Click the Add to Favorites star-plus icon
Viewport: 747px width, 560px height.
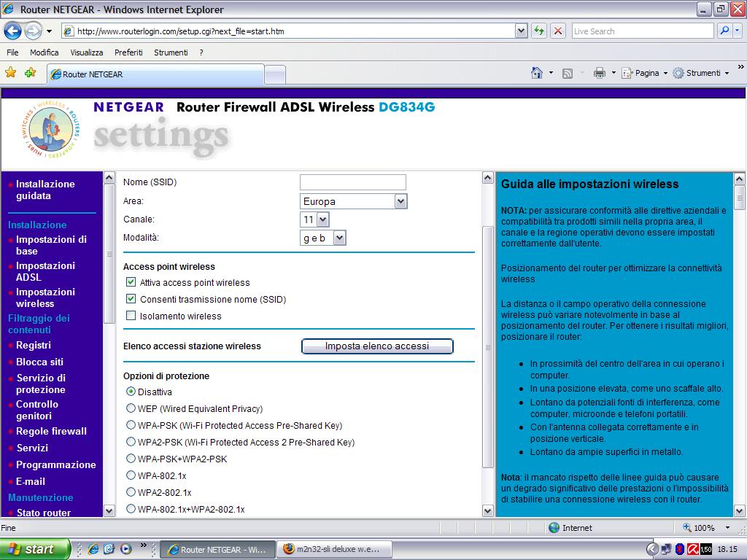coord(31,73)
